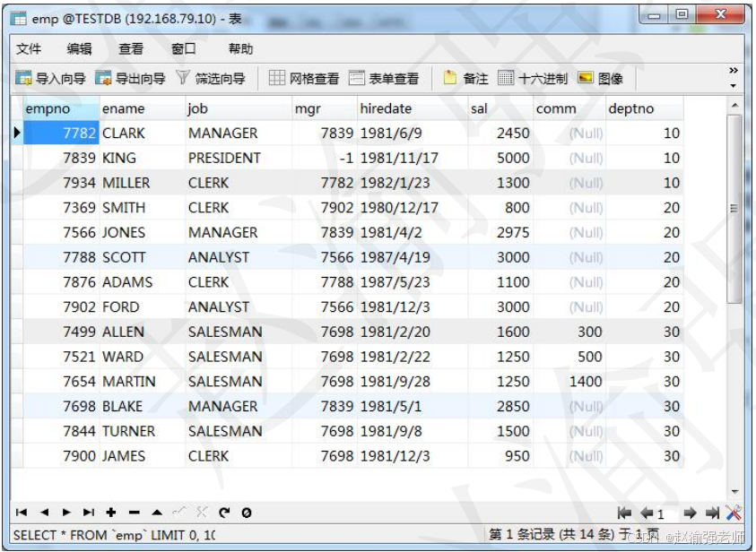Select comm cell 300 for ALLEN
The height and width of the screenshot is (552, 756).
pos(569,332)
